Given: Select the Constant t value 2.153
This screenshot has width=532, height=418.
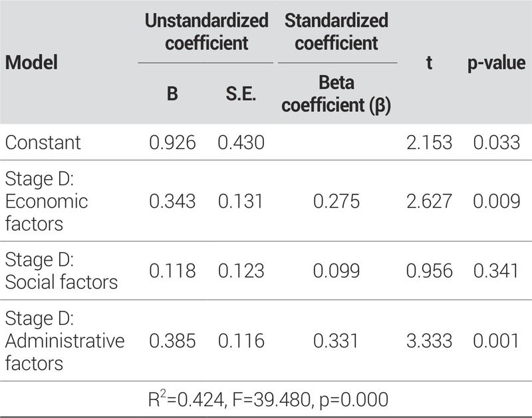Looking at the screenshot, I should (x=429, y=142).
